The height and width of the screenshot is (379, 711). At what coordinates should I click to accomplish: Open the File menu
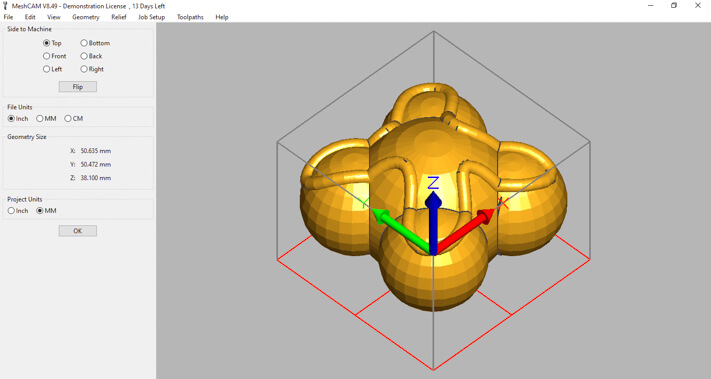tap(8, 17)
